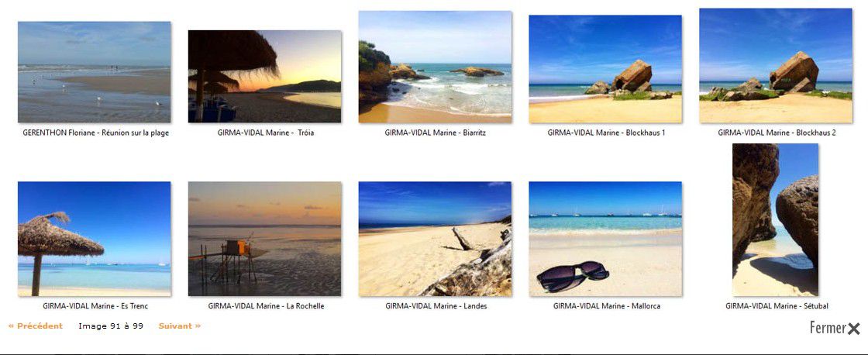Open the Blockhaus 2 photo
Viewport: 868px width, 355px height.
click(776, 66)
